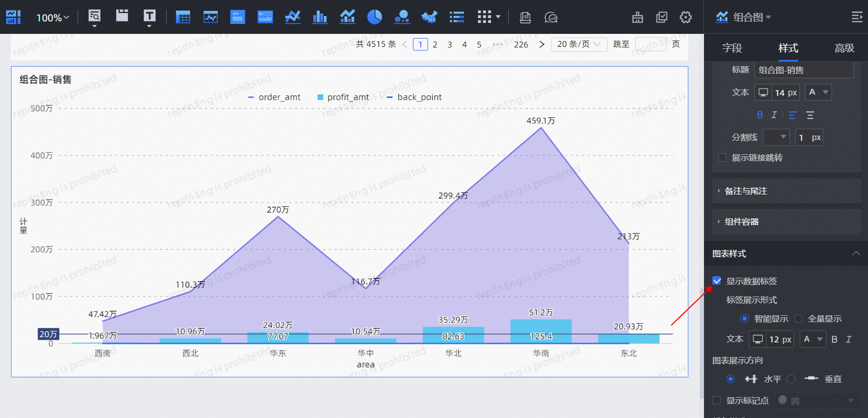Switch to the 高级 tab

(844, 48)
